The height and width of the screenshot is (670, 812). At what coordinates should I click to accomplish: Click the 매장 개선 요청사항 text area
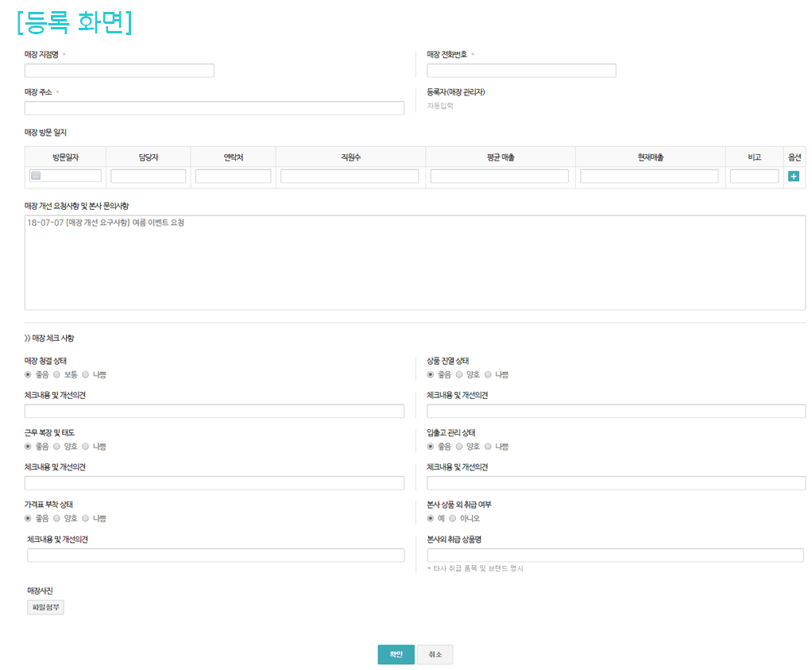click(415, 262)
